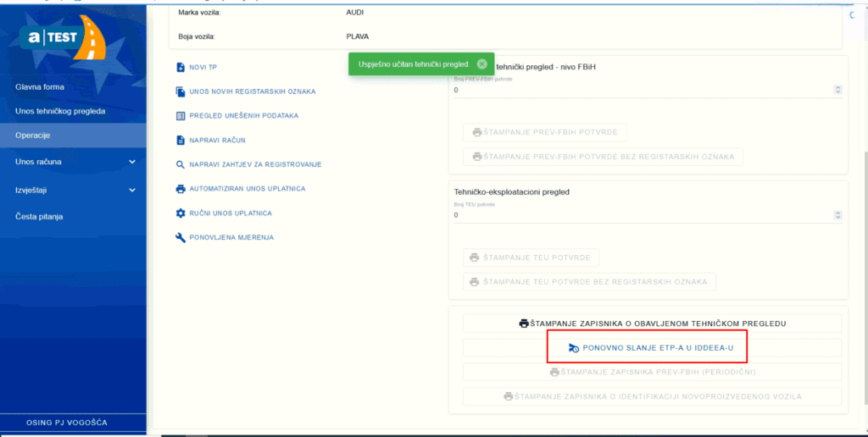Click the magnifier icon for registration request
This screenshot has width=868, height=437.
click(x=180, y=164)
